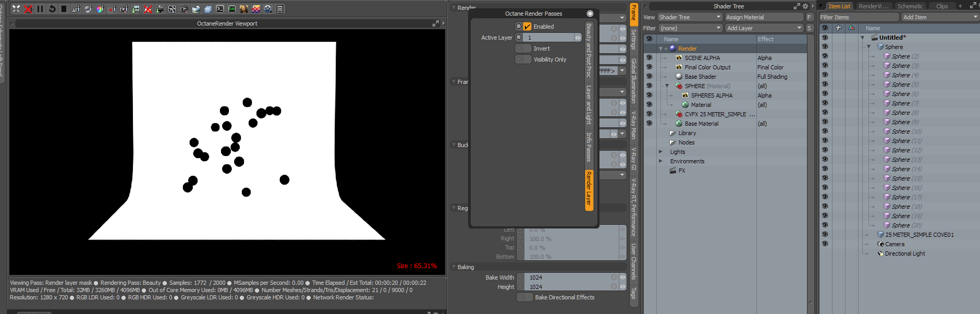This screenshot has width=980, height=314.
Task: Click the Bake Width field showing 1024
Action: pos(569,277)
